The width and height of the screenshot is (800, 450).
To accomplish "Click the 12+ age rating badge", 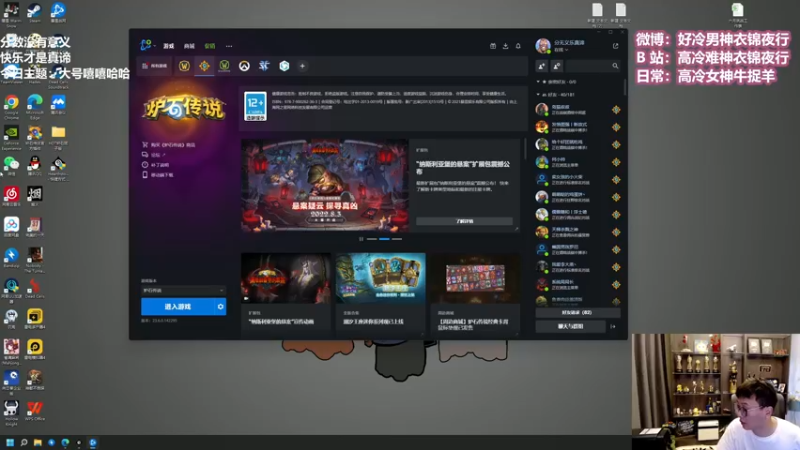I will pyautogui.click(x=256, y=106).
